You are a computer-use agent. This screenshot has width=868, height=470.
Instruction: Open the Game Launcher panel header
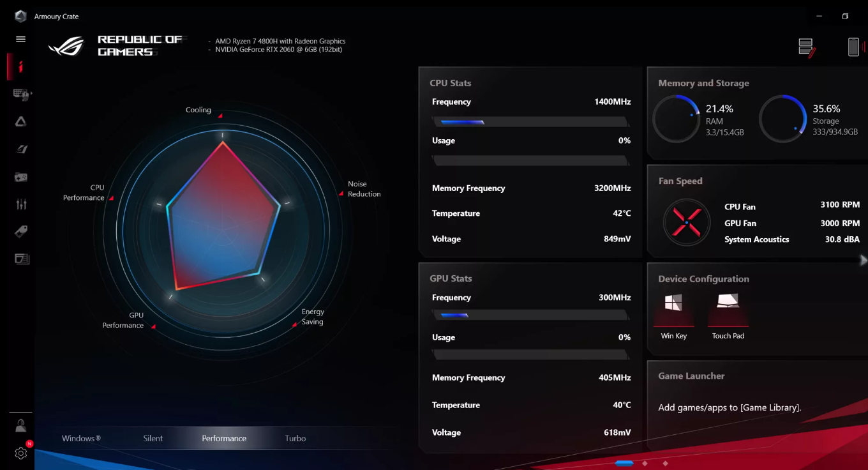coord(691,376)
